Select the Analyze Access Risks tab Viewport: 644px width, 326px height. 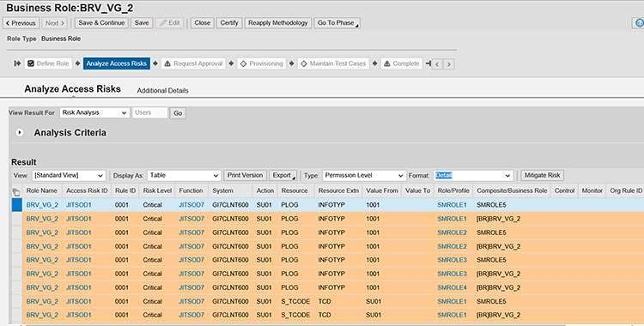[73, 89]
